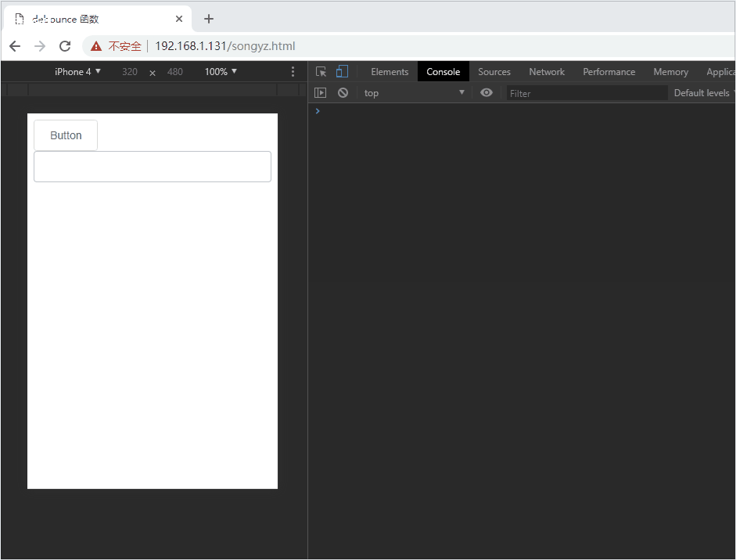This screenshot has width=736, height=560.
Task: Click the 320 width value field
Action: pyautogui.click(x=130, y=72)
